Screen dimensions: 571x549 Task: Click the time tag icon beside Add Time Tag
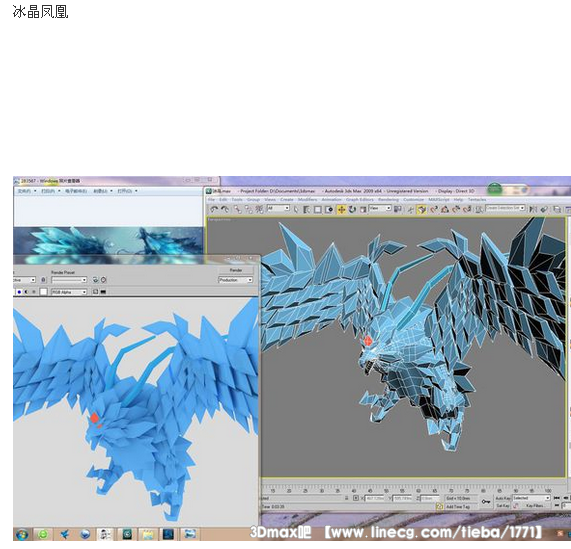tap(439, 506)
